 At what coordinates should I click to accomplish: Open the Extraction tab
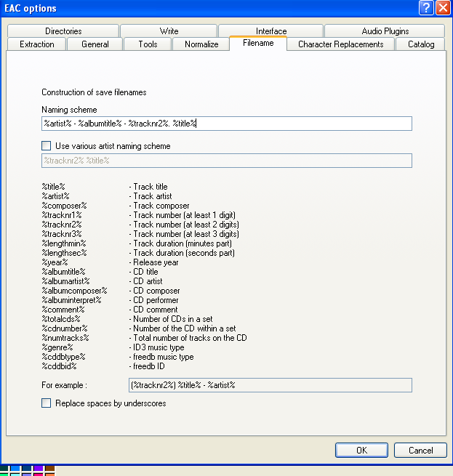point(36,44)
